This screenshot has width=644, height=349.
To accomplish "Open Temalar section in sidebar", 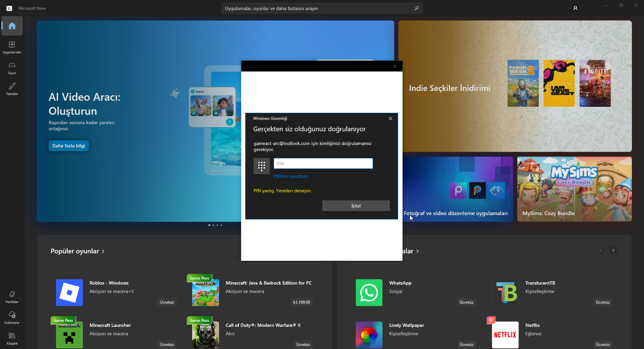I will (12, 89).
